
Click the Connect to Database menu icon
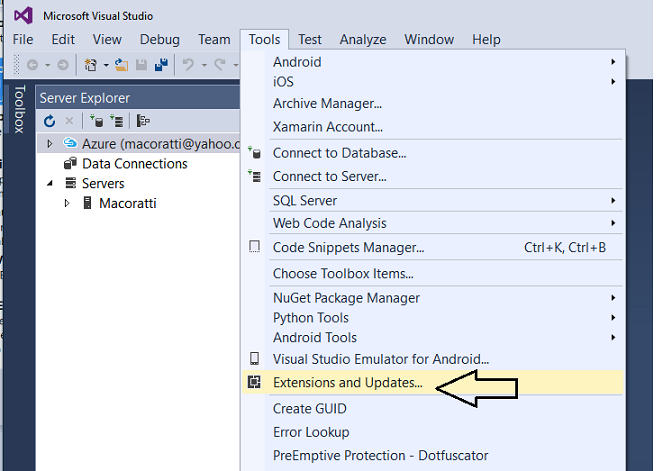tap(255, 153)
